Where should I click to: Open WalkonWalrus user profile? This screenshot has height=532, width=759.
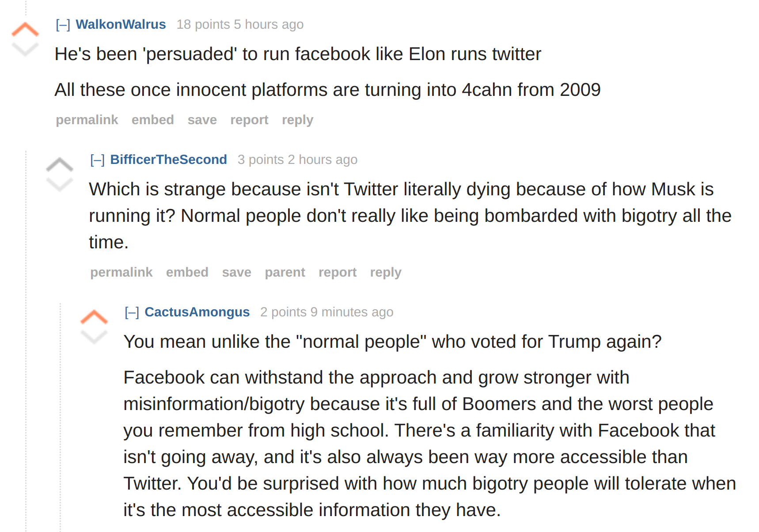point(121,24)
